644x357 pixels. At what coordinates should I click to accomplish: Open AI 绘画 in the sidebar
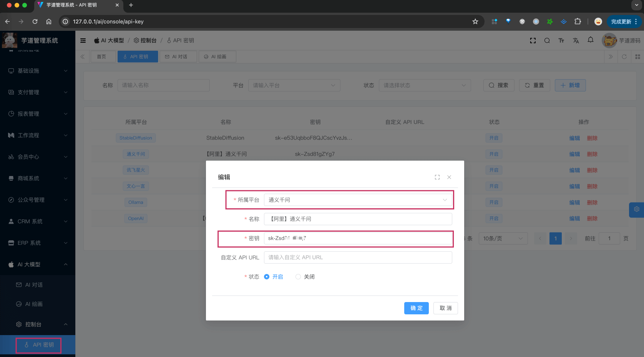tap(34, 304)
